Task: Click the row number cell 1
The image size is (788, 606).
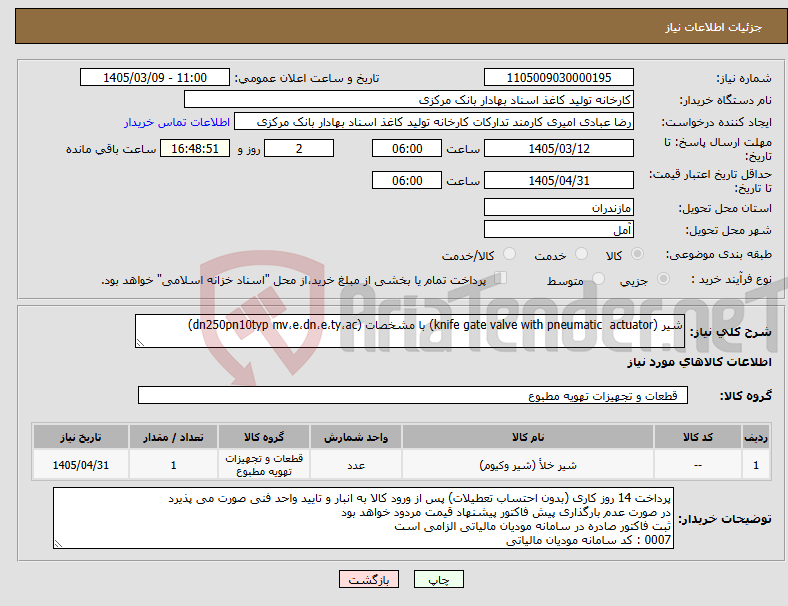Action: [x=756, y=465]
